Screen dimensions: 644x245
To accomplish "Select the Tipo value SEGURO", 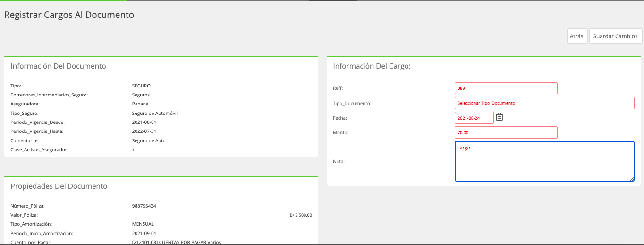I will tap(141, 86).
